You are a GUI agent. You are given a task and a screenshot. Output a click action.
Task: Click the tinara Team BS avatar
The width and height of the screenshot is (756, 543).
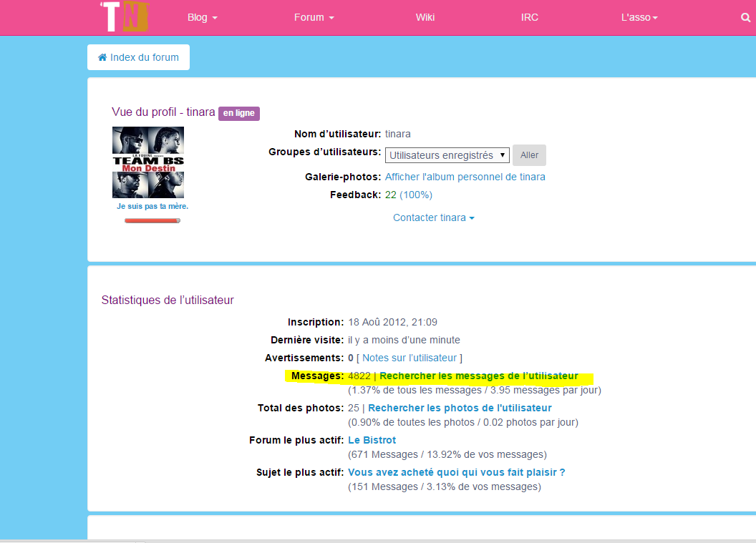click(148, 162)
